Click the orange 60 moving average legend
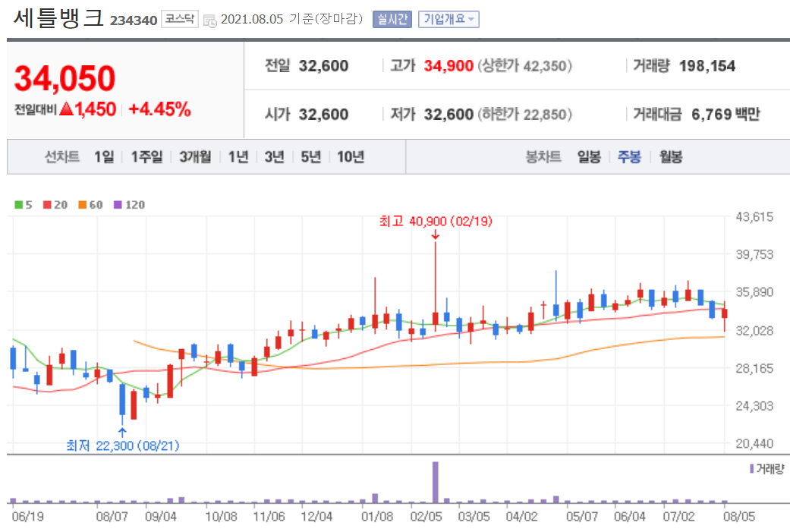 point(91,205)
